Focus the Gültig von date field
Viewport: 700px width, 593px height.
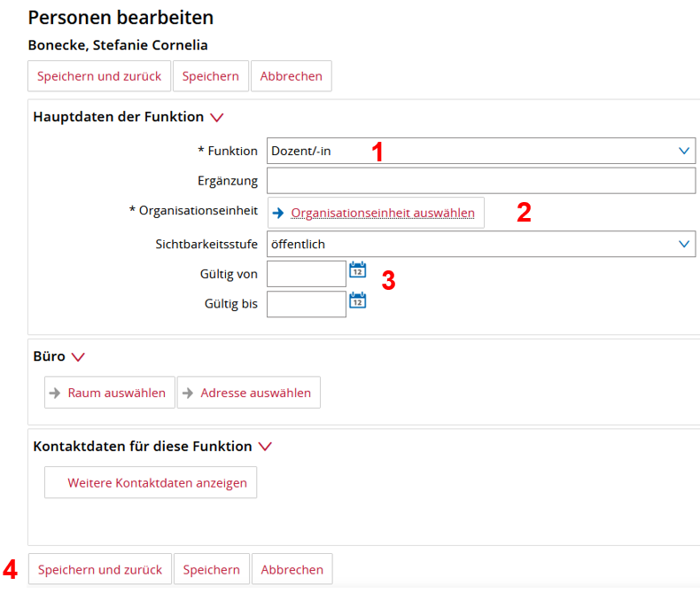(x=306, y=274)
